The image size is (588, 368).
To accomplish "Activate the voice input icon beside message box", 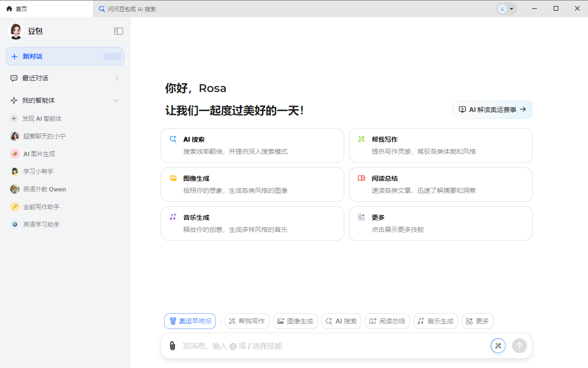I will click(498, 346).
